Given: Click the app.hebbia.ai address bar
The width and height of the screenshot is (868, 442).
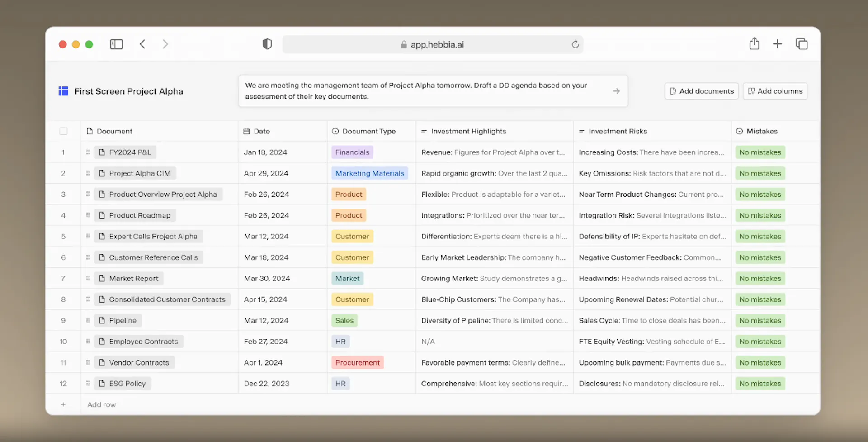Looking at the screenshot, I should coord(433,44).
